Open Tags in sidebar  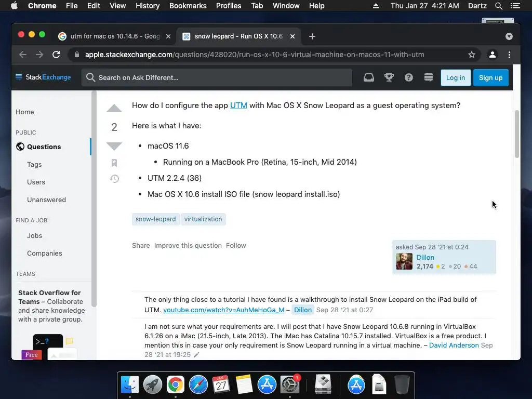(34, 164)
